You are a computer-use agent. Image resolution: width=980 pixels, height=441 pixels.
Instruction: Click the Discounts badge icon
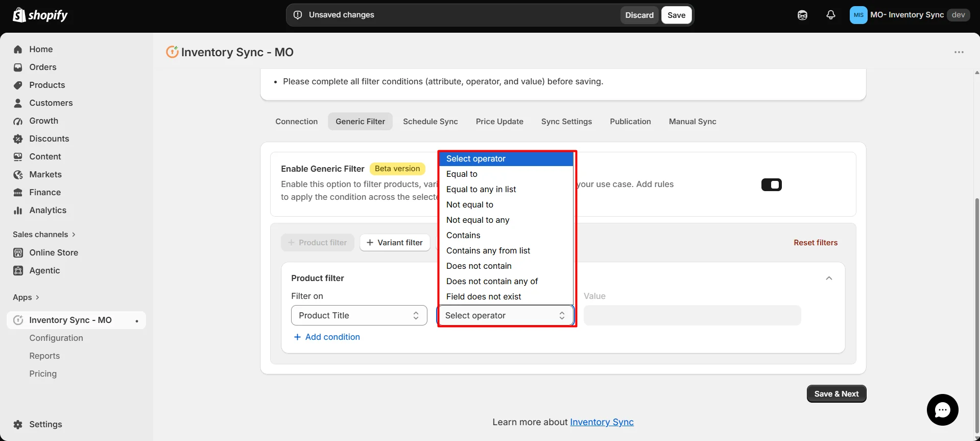[x=18, y=138]
